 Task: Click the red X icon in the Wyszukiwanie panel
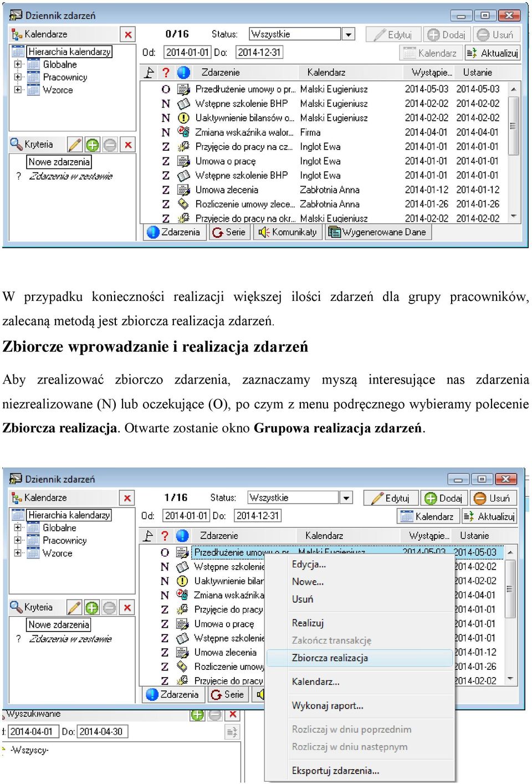(x=233, y=715)
